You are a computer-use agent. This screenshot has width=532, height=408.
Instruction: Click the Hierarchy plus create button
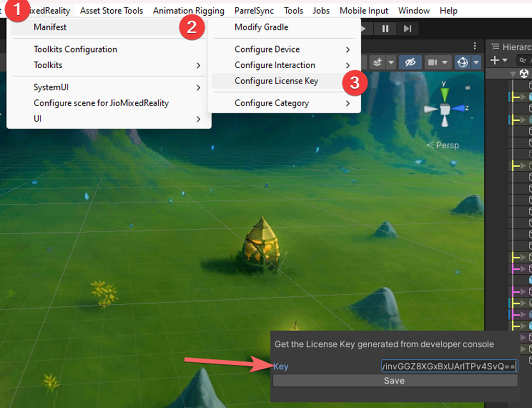tap(494, 60)
